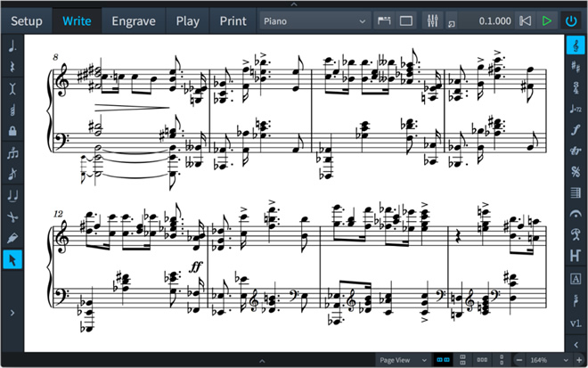Screen dimensions: 588x368
Task: Open the Tempo panel icon
Action: click(576, 110)
